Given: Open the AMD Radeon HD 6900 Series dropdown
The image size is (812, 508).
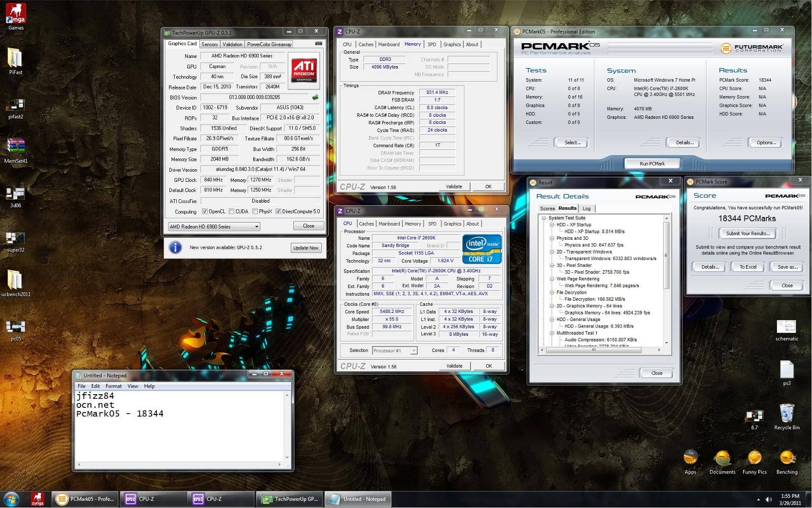Looking at the screenshot, I should click(214, 227).
